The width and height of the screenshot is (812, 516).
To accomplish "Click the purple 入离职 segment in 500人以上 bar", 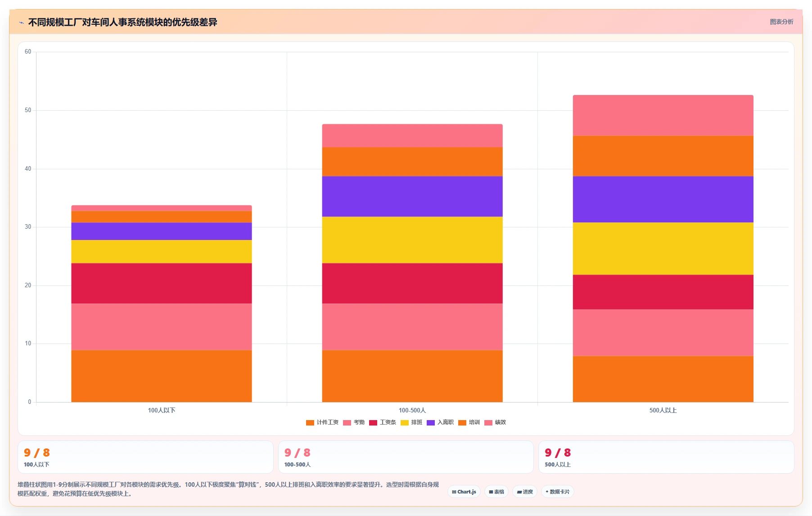I will [663, 199].
